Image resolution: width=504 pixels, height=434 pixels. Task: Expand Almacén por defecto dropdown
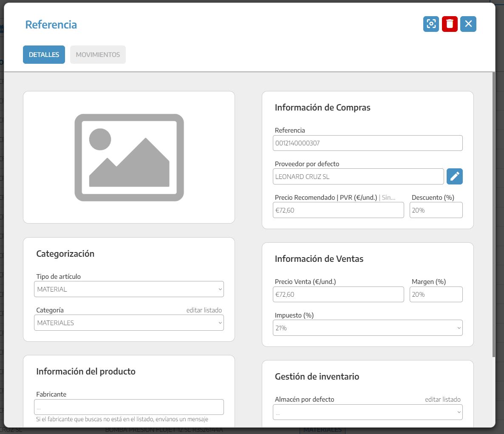(x=368, y=412)
